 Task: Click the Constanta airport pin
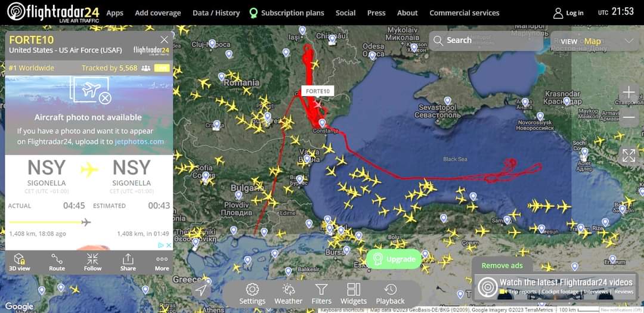click(x=323, y=123)
